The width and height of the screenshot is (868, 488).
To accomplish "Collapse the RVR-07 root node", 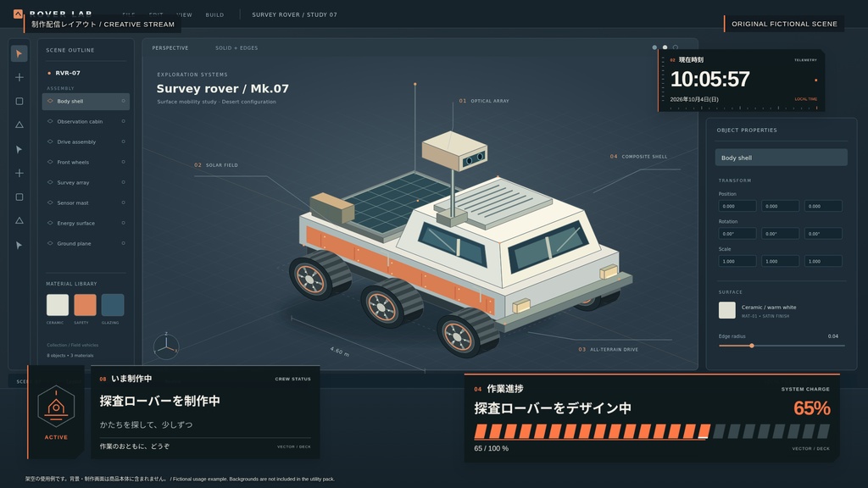I will (49, 73).
